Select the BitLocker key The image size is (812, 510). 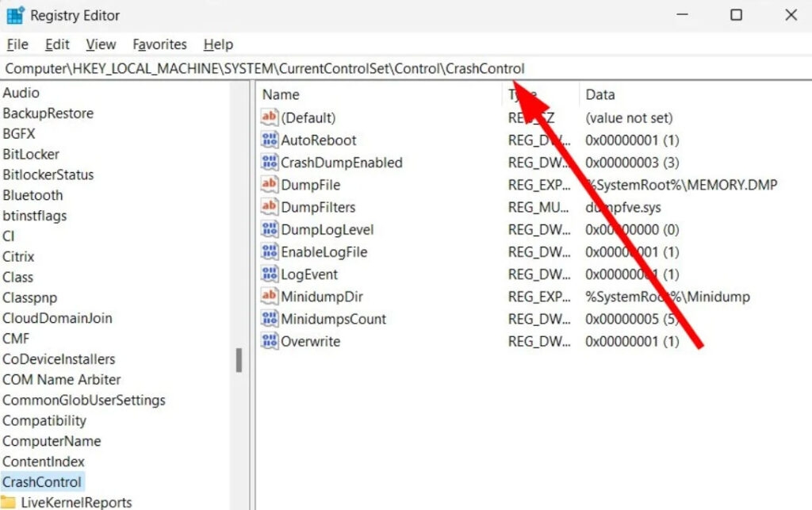click(31, 155)
